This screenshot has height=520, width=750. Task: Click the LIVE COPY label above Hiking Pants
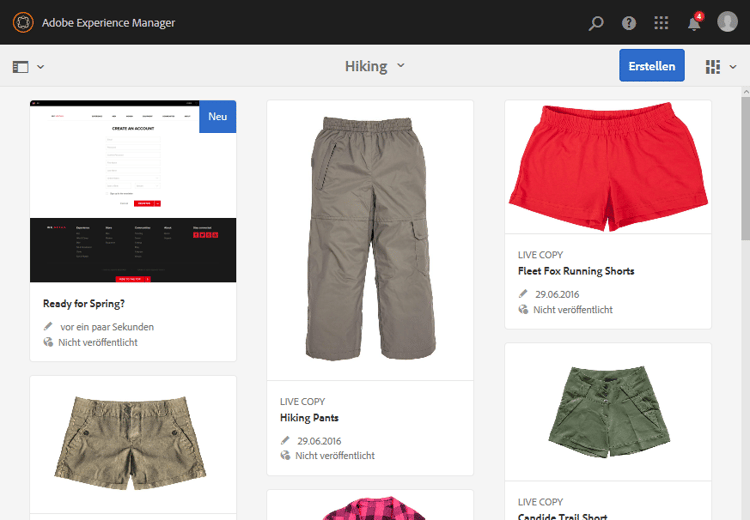point(302,401)
